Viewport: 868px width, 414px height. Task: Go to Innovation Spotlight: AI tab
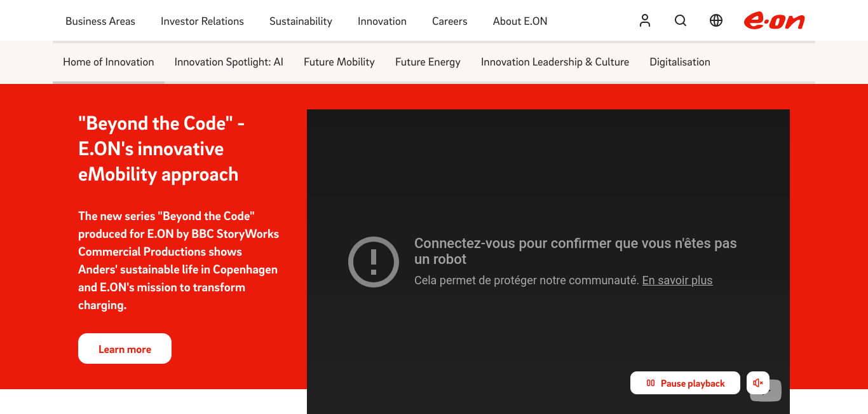click(229, 62)
